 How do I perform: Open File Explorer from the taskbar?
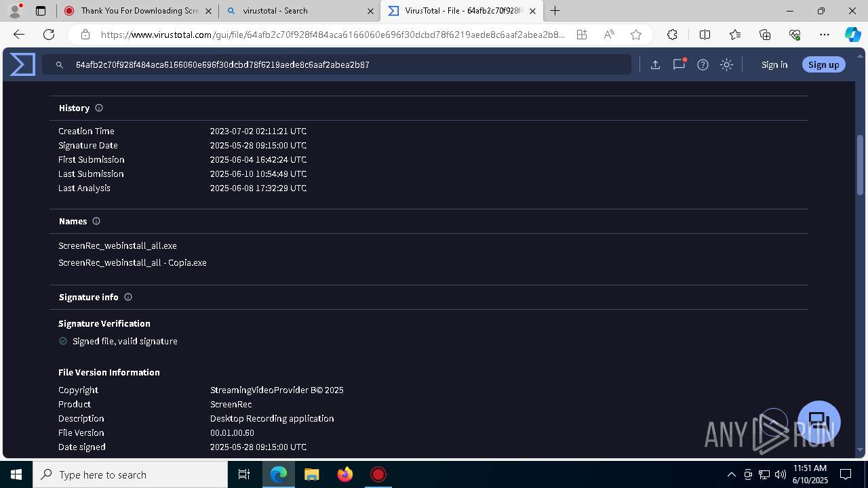[311, 474]
